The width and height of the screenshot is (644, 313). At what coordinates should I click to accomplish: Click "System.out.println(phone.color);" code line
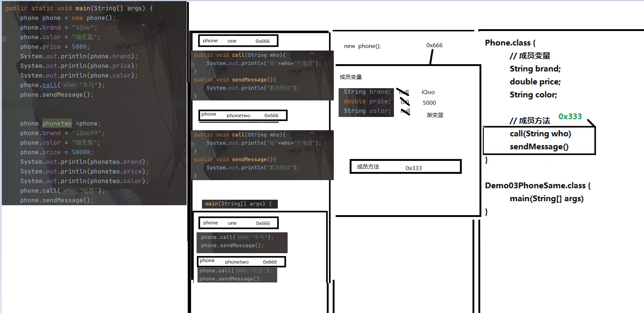(79, 75)
